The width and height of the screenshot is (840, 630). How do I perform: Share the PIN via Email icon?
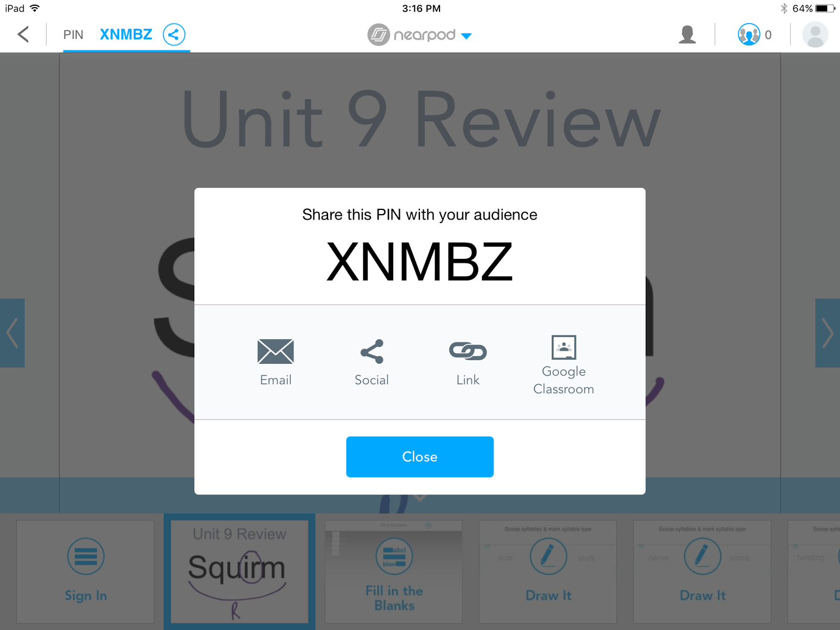coord(276,351)
